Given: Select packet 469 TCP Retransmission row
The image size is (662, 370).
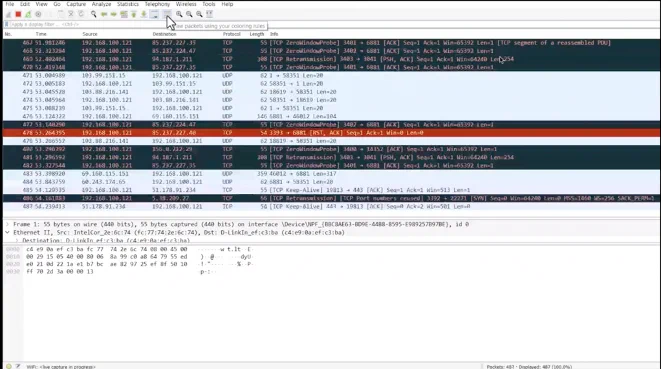Looking at the screenshot, I should [331, 59].
